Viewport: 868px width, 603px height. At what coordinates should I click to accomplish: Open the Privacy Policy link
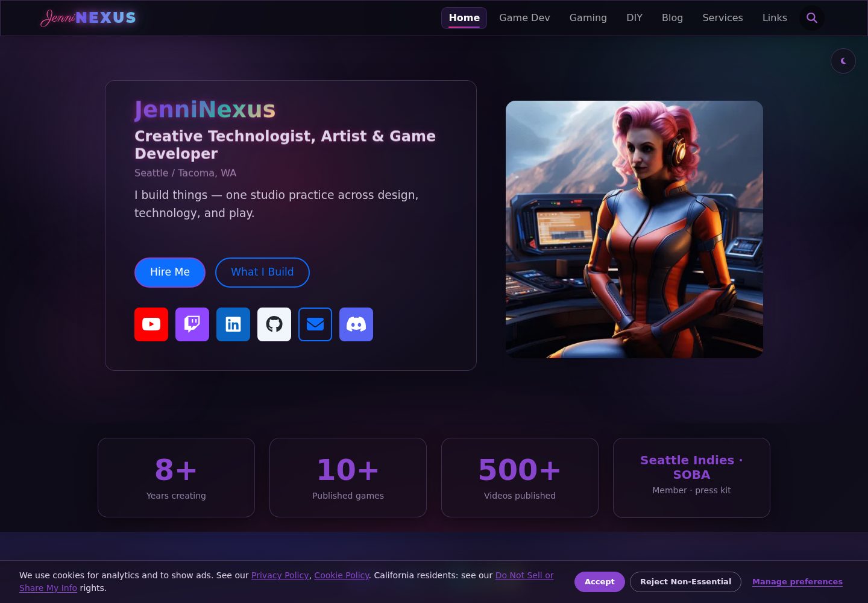[280, 575]
